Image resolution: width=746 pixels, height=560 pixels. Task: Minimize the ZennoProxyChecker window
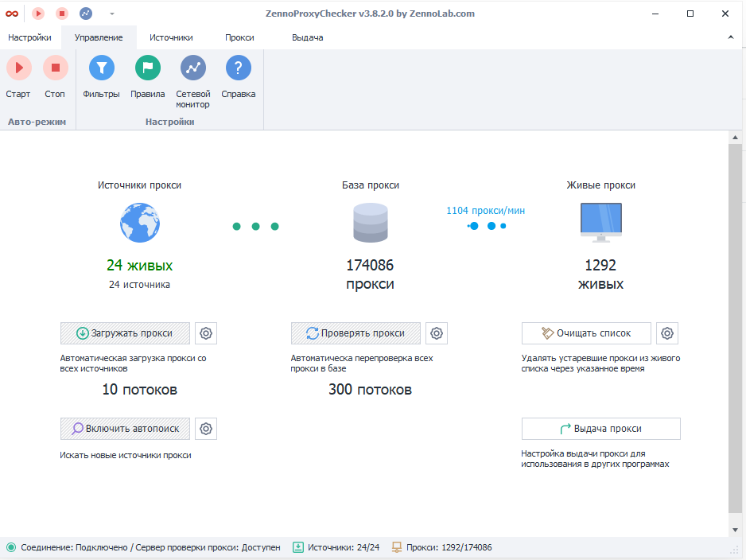[655, 14]
